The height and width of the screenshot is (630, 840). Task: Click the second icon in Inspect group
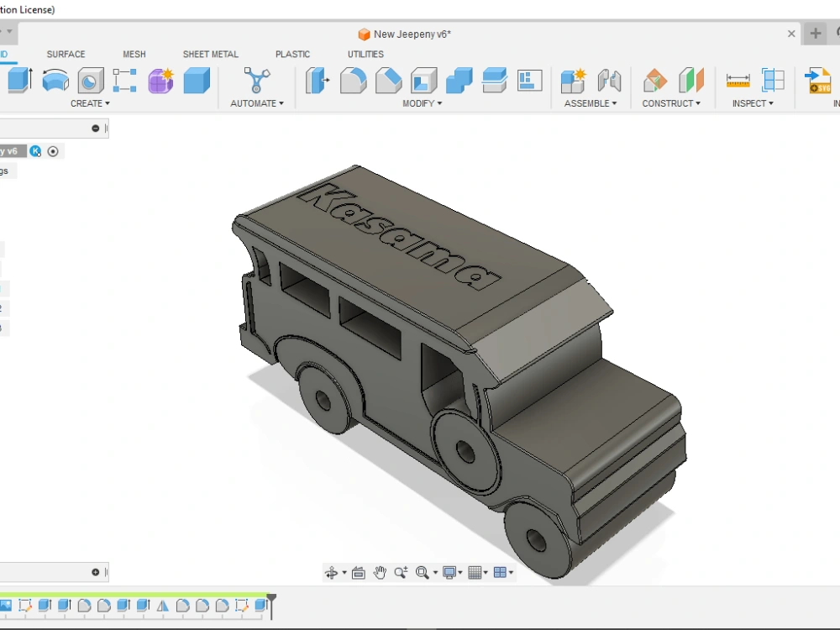773,81
